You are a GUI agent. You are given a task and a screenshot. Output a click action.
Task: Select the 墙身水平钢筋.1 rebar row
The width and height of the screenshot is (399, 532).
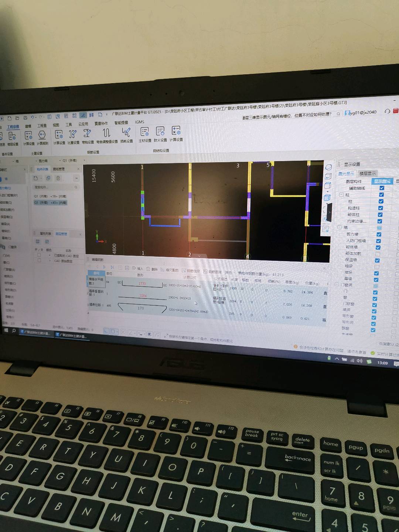click(96, 282)
